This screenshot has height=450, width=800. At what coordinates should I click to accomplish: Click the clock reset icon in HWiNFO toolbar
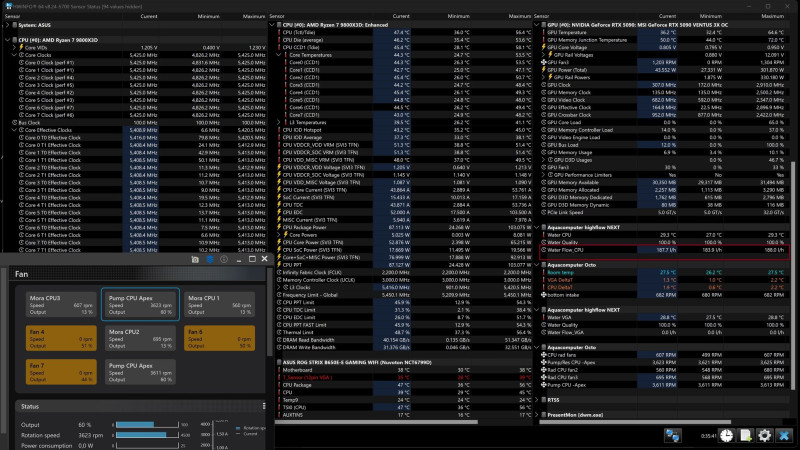(727, 435)
